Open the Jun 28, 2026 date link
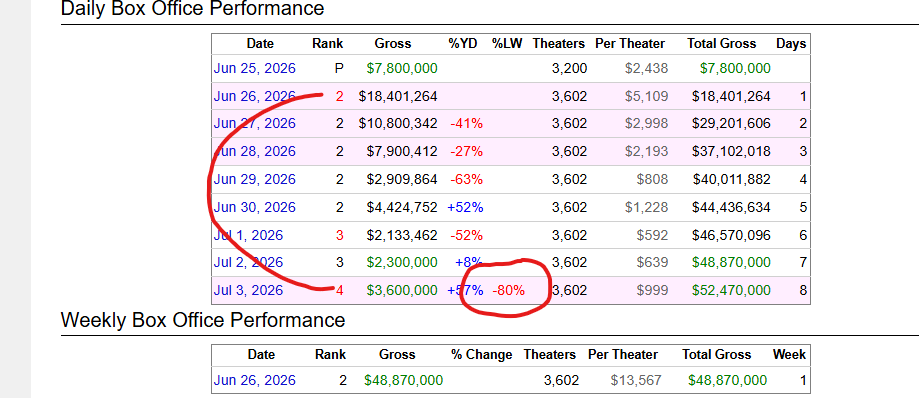The image size is (919, 398). (x=254, y=152)
